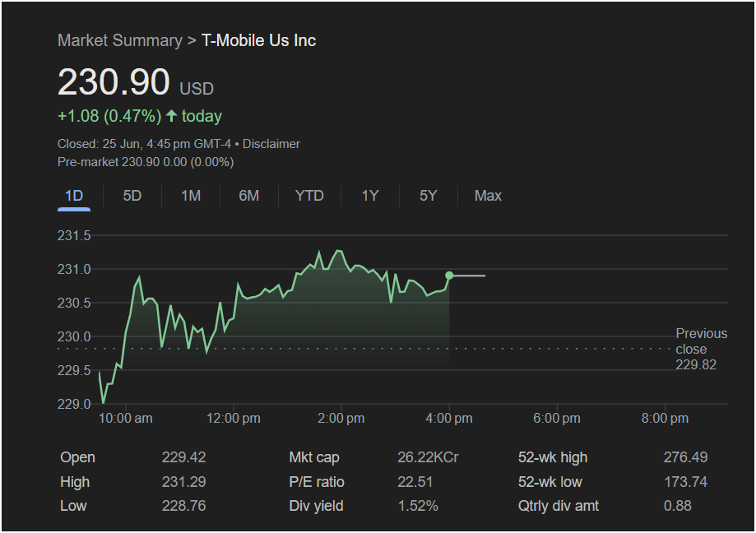
Task: Open the Disclaimer link
Action: [x=271, y=144]
